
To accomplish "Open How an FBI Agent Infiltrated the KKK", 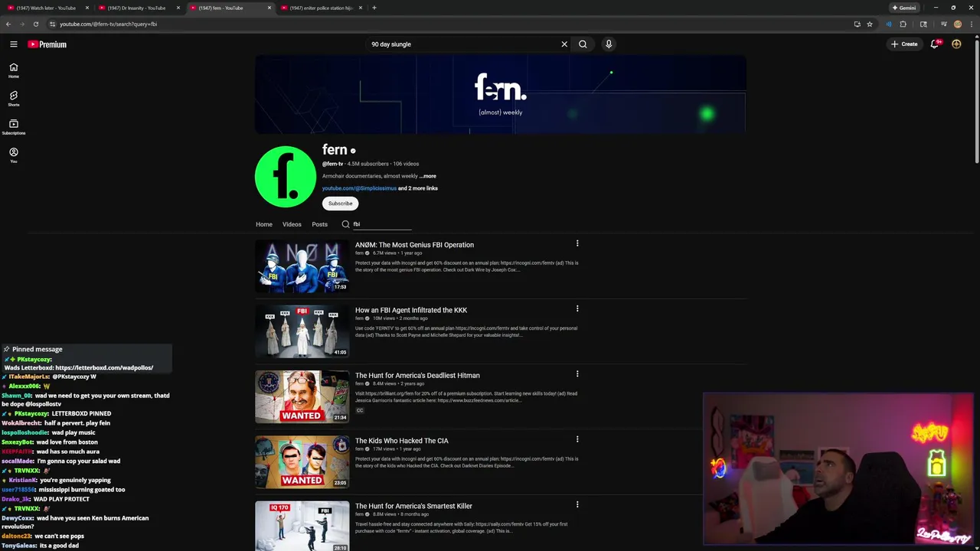I will (x=411, y=310).
